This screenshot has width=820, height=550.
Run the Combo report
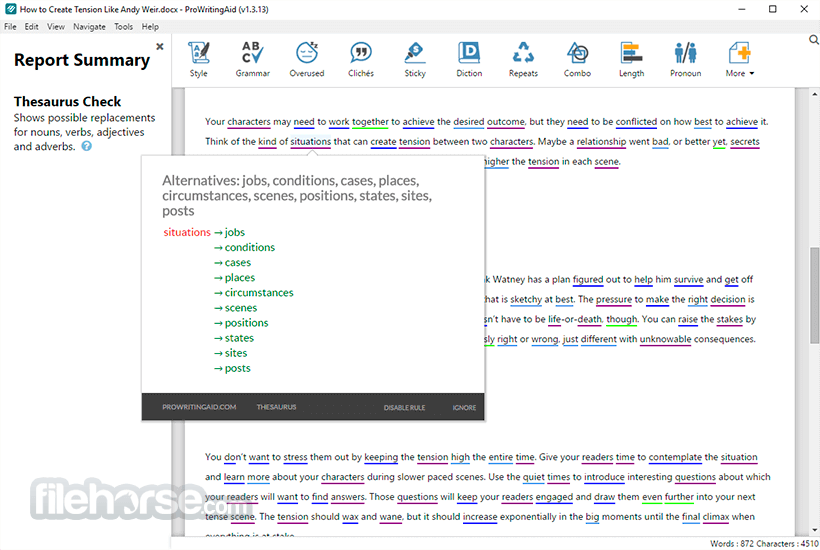pos(577,59)
